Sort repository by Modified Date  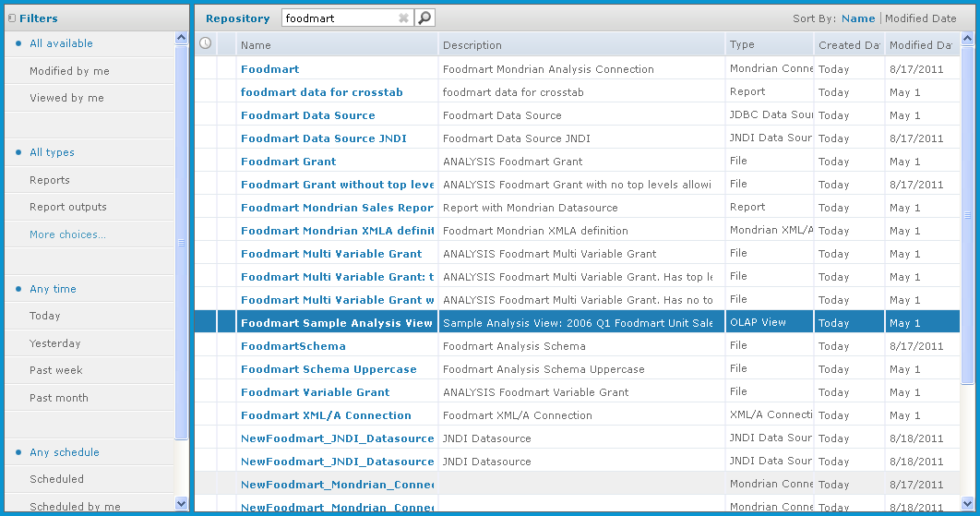coord(921,18)
